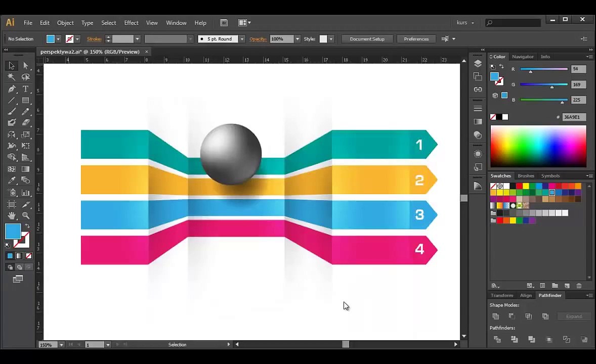
Task: Select the Magic Wand tool
Action: [12, 77]
